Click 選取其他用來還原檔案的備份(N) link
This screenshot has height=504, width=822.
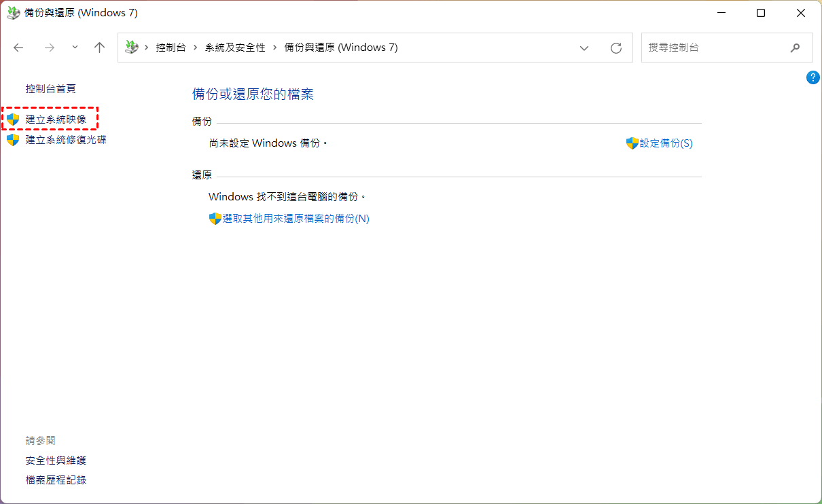tap(296, 219)
